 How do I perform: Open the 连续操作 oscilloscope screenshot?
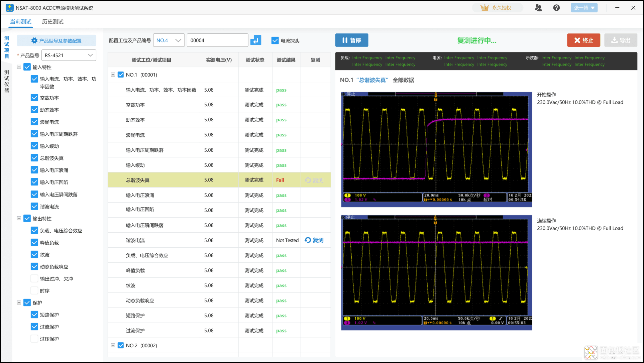[x=437, y=273]
